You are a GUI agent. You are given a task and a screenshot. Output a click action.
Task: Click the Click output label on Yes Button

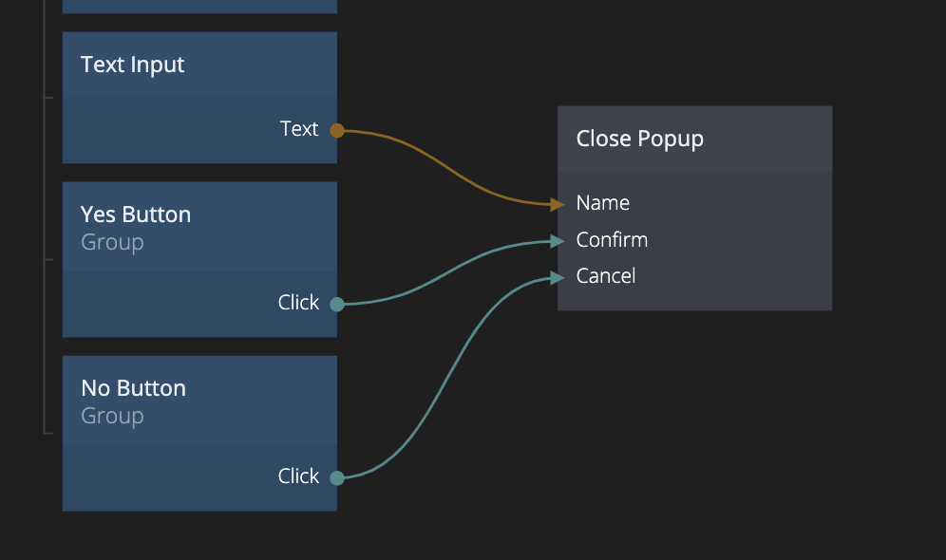[x=298, y=303]
